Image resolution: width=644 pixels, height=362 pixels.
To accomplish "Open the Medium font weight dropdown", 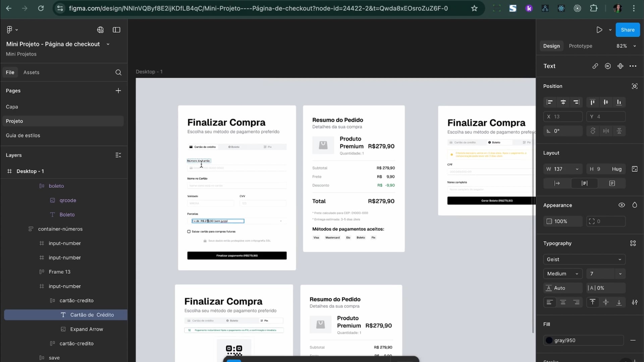I will [562, 274].
